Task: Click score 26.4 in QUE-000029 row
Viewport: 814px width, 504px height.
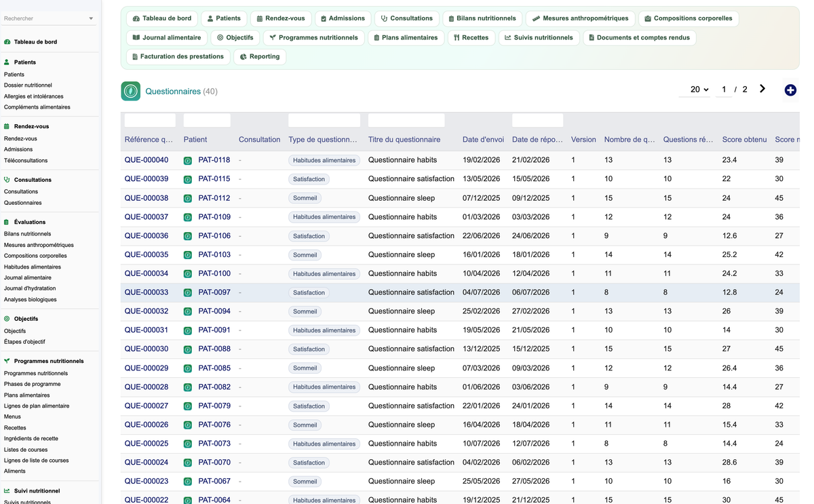Action: [x=730, y=368]
